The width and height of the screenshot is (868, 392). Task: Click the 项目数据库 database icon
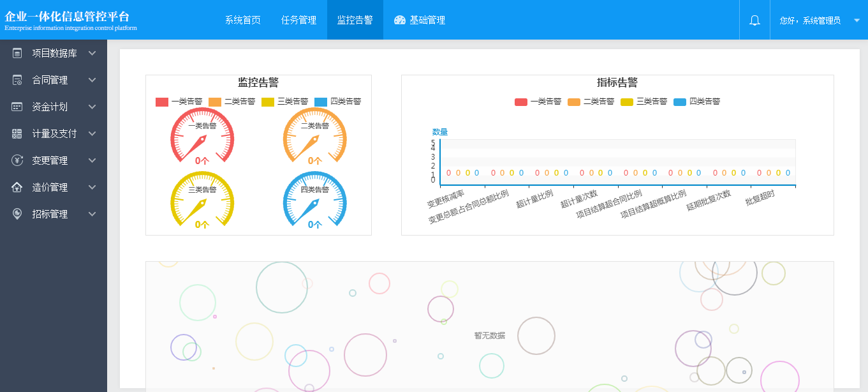(x=17, y=53)
